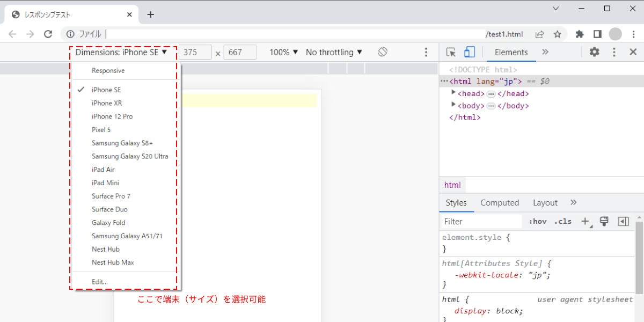Toggle computed styles sidebar
The image size is (644, 322).
(623, 221)
